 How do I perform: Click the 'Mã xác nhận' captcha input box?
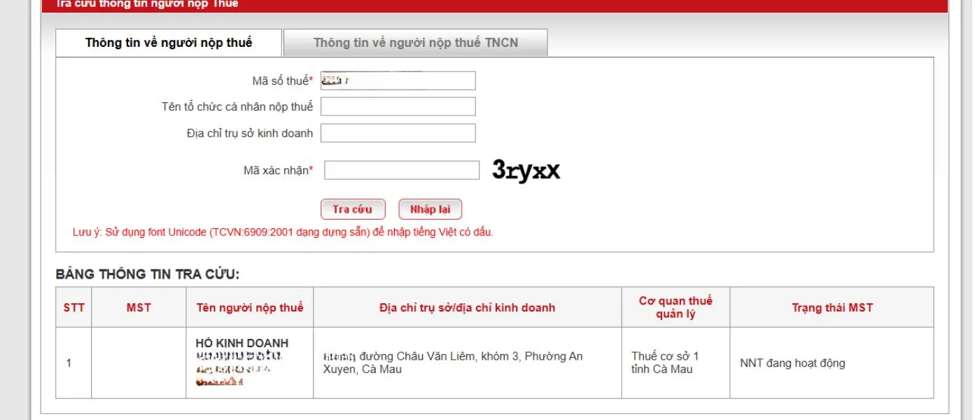pyautogui.click(x=401, y=170)
